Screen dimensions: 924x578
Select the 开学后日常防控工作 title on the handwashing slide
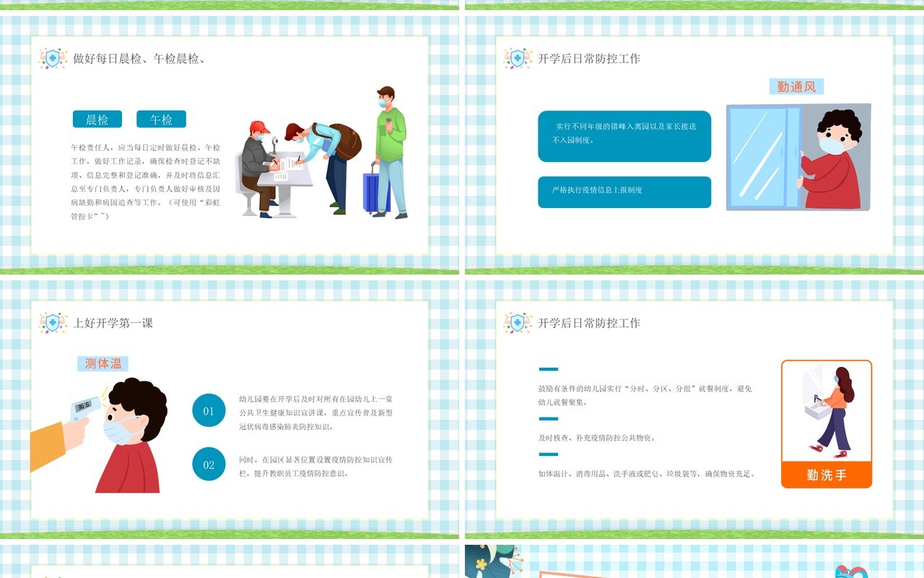pyautogui.click(x=589, y=323)
